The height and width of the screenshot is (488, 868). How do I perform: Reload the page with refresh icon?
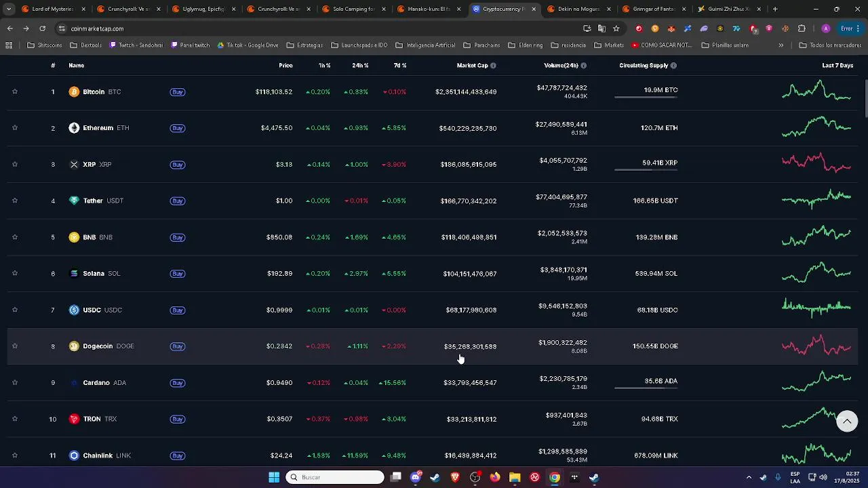coord(42,28)
